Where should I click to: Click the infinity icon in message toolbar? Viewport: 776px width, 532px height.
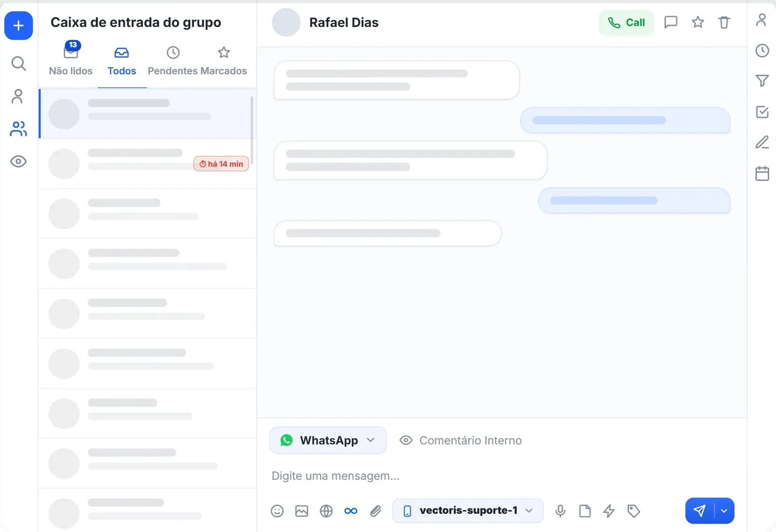[351, 511]
